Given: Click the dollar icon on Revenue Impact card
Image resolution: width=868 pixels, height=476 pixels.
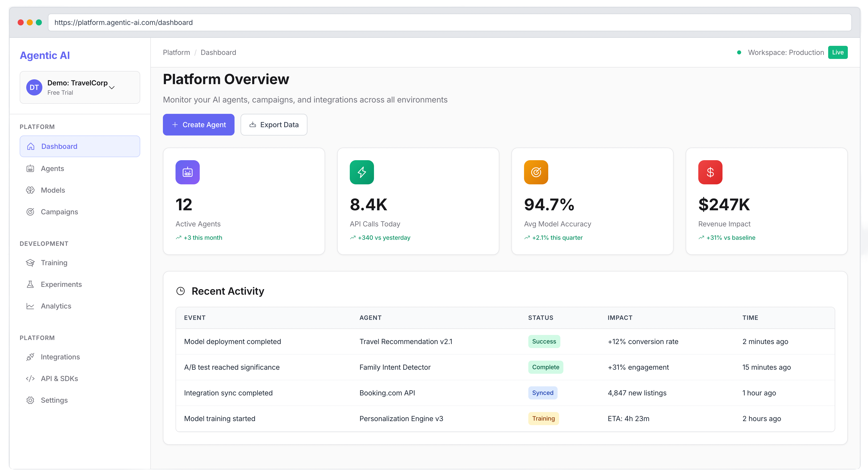Looking at the screenshot, I should click(710, 172).
